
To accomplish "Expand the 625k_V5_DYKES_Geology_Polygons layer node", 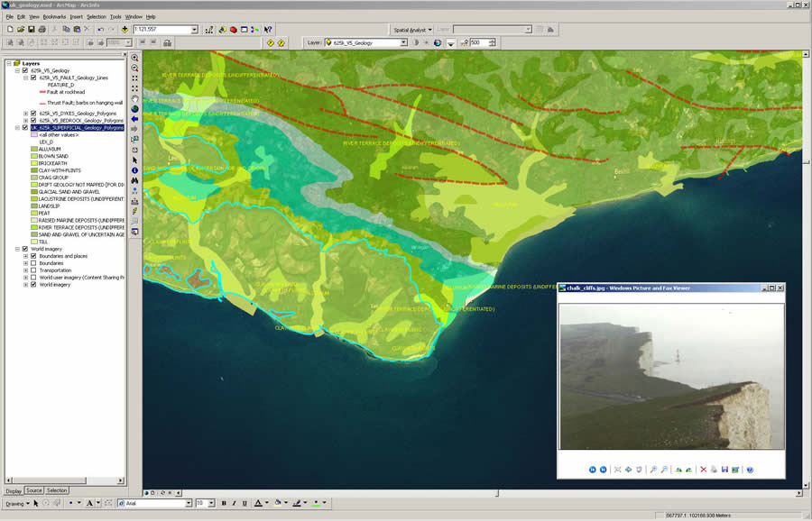I will [25, 114].
